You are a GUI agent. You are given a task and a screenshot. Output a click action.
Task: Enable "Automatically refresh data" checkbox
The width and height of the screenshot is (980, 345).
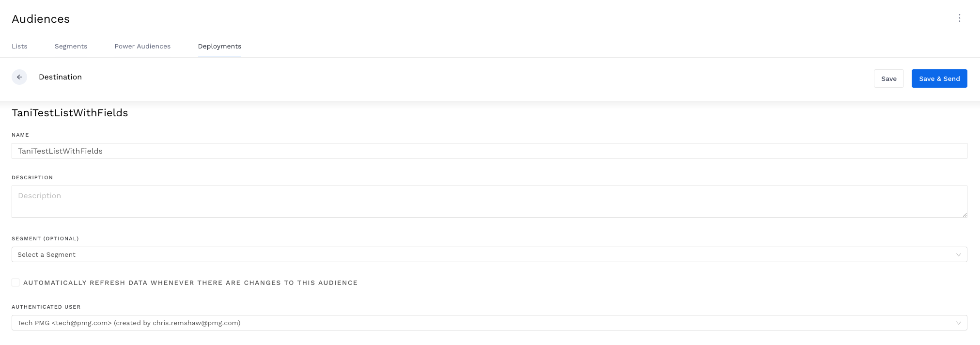click(x=15, y=282)
